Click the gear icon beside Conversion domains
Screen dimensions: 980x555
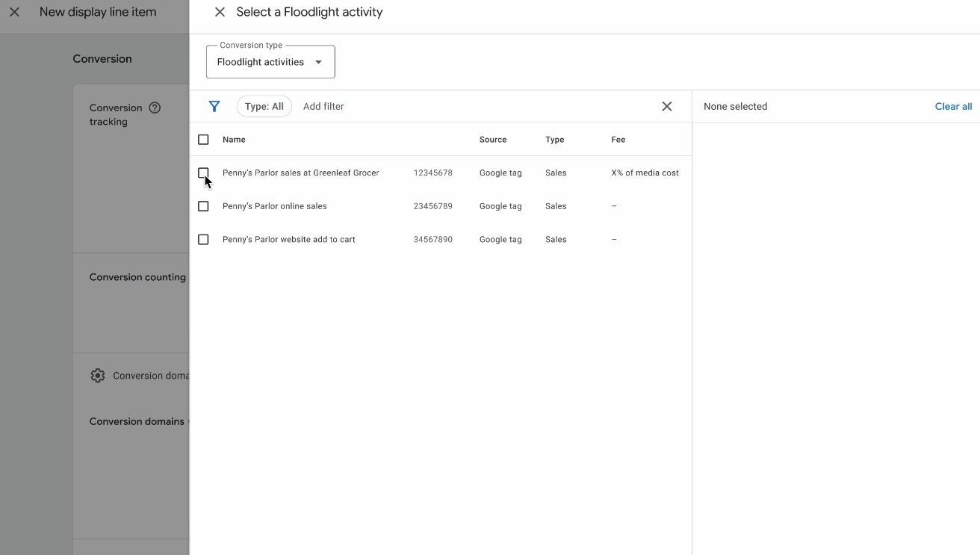[98, 375]
